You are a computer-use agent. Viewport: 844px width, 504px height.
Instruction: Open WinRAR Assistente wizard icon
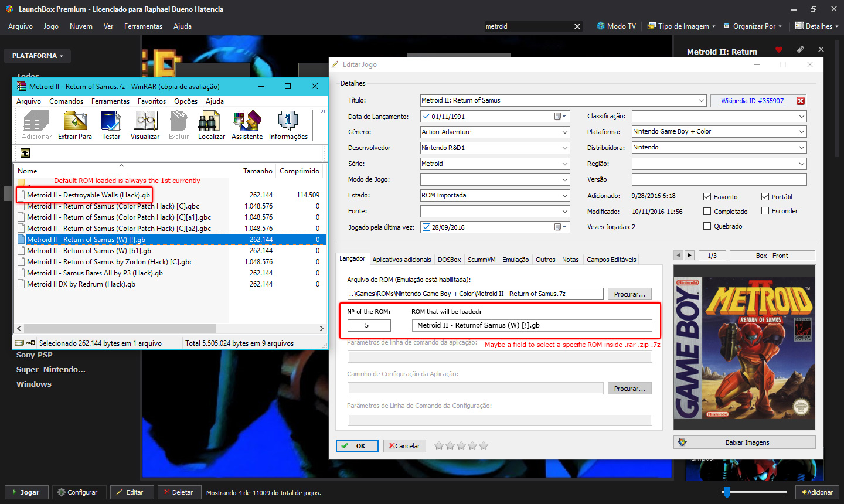coord(247,125)
